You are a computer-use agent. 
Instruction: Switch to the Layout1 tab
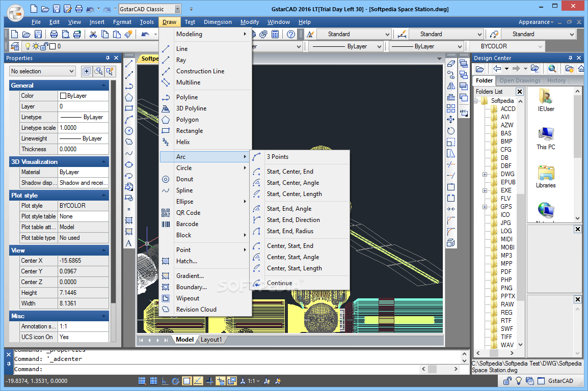point(211,340)
